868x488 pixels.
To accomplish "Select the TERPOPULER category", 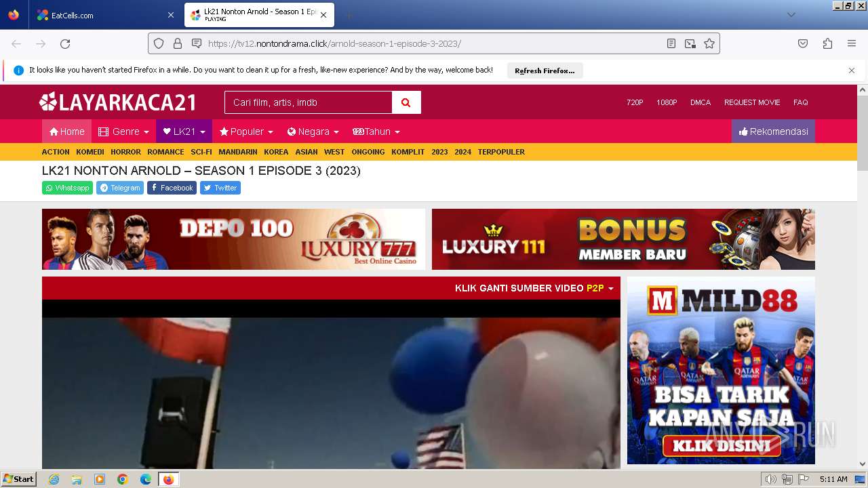I will point(501,152).
